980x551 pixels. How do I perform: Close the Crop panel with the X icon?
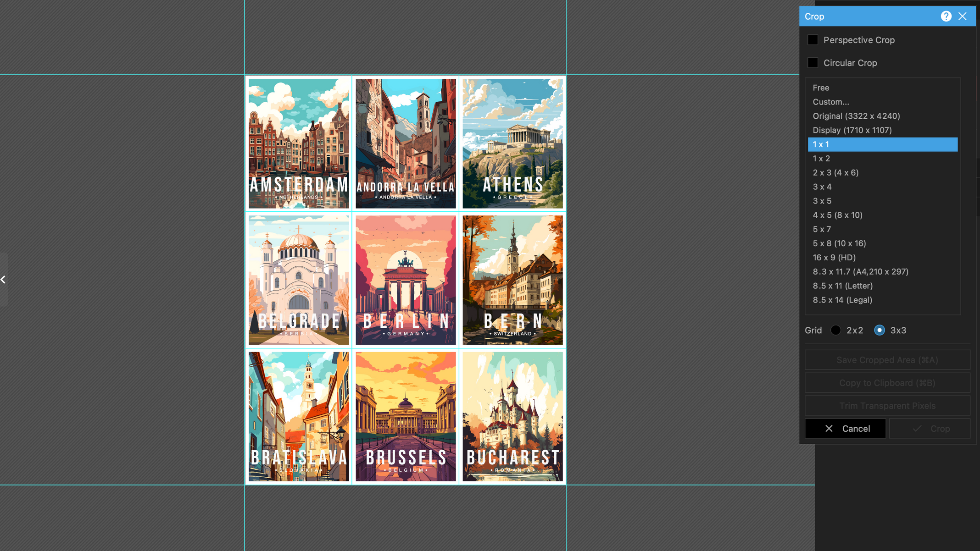click(x=963, y=17)
